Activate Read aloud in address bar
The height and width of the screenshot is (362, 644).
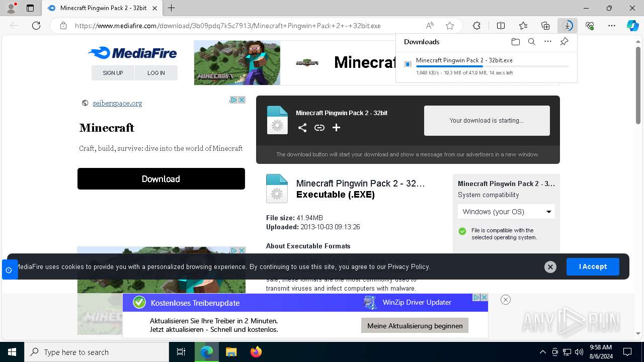430,26
